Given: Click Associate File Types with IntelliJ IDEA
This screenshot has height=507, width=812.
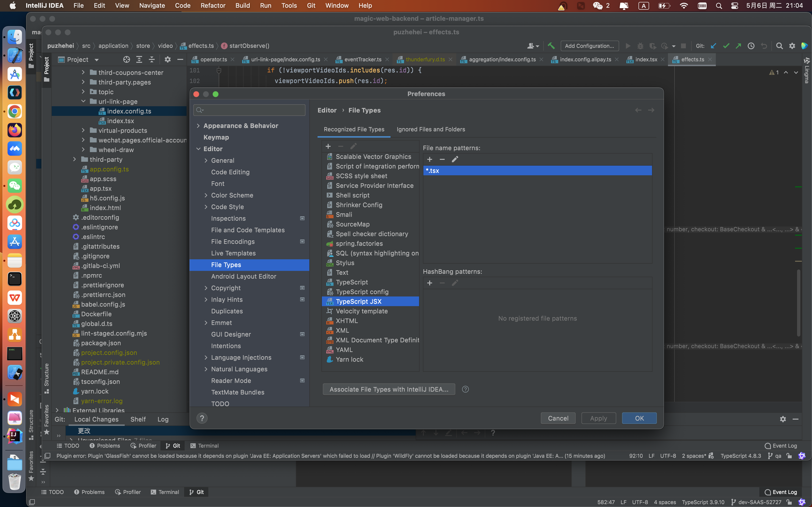Looking at the screenshot, I should pyautogui.click(x=389, y=389).
